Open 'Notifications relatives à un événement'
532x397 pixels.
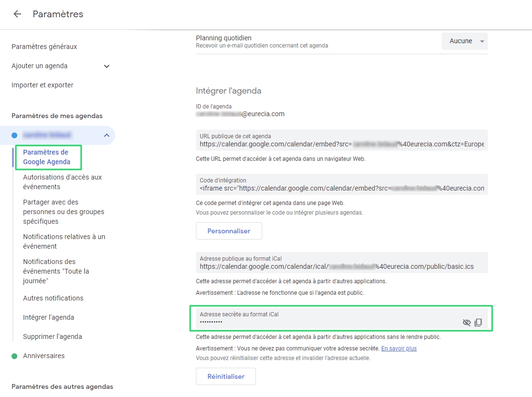tap(64, 241)
